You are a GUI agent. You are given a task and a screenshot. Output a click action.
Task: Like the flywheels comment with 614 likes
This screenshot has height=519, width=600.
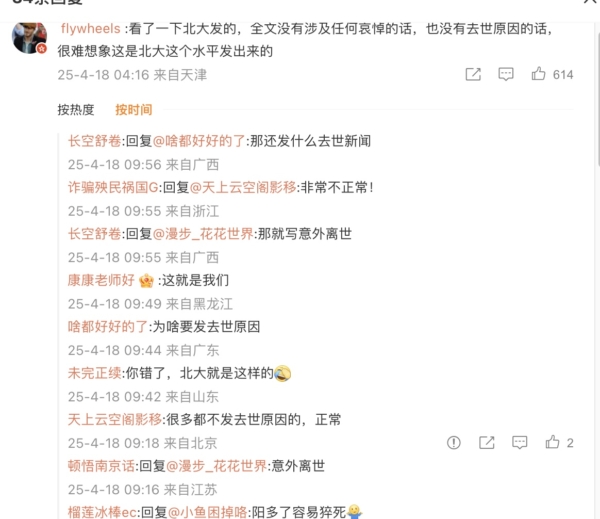[x=538, y=73]
